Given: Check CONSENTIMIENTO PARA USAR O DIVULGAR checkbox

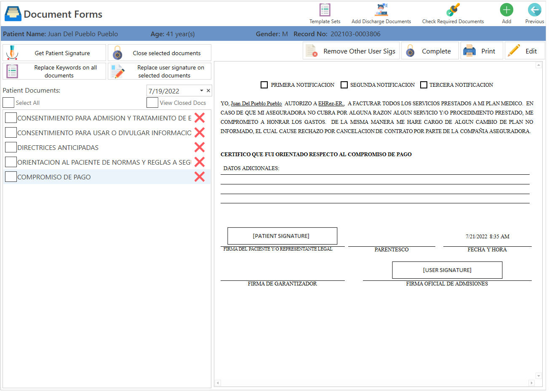Looking at the screenshot, I should point(11,133).
